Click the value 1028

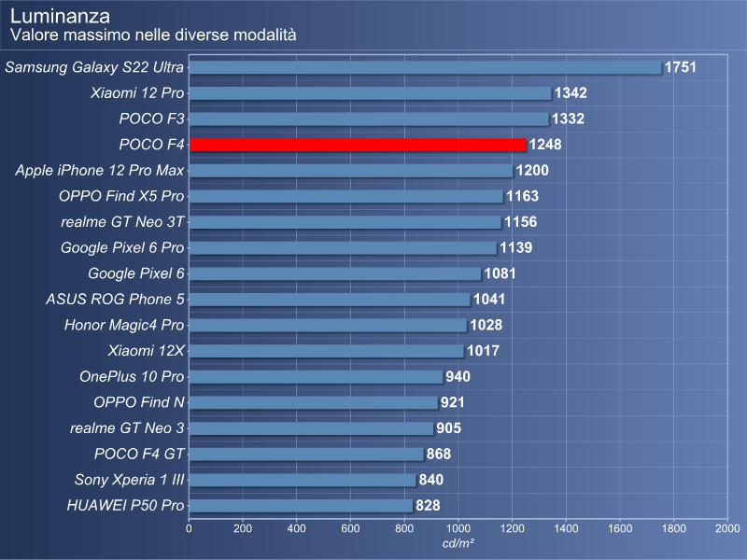point(486,325)
